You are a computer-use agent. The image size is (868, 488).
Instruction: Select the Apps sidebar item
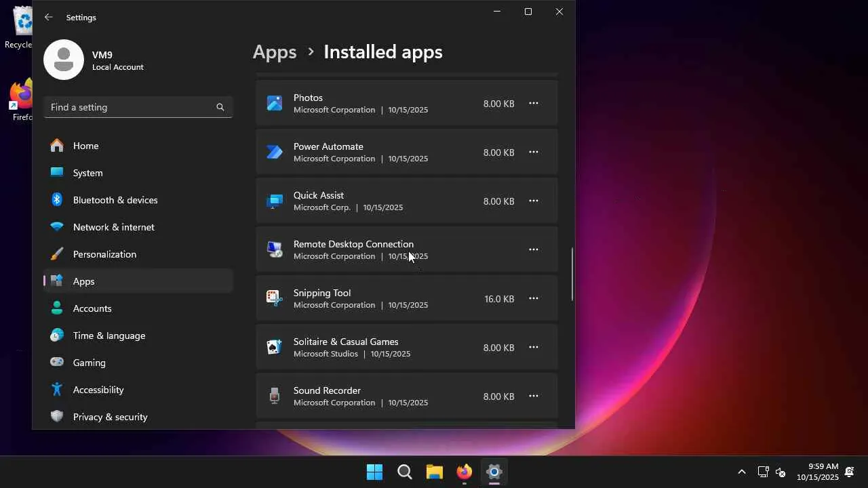coord(138,281)
